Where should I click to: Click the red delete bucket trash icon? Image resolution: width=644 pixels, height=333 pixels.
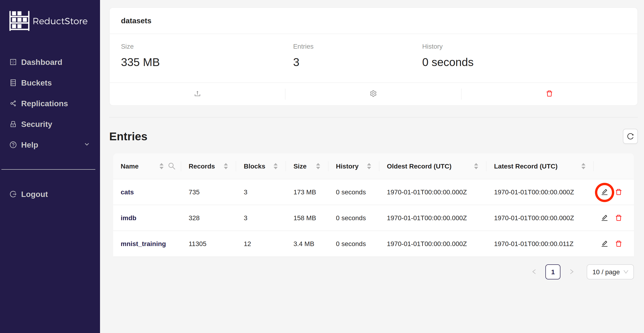[x=549, y=94]
